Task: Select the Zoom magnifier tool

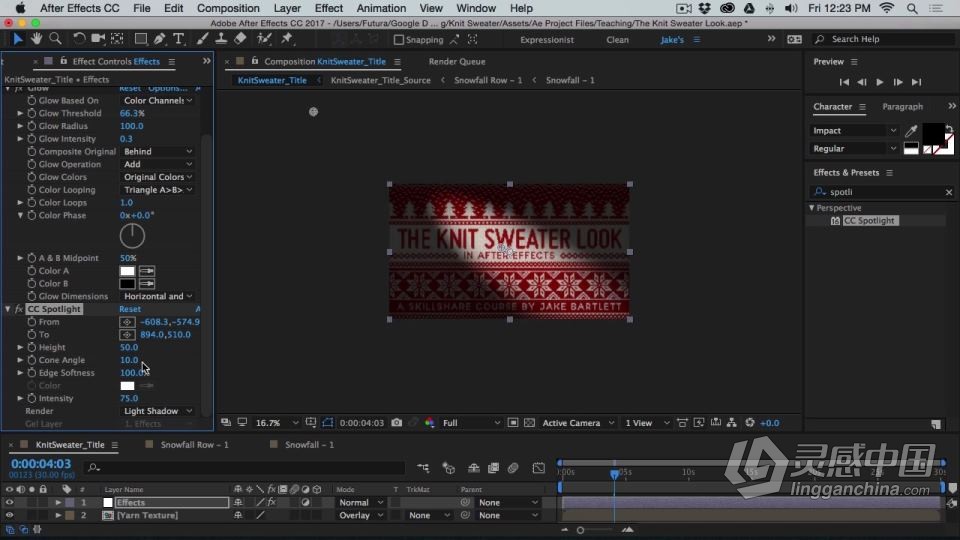Action: click(55, 39)
